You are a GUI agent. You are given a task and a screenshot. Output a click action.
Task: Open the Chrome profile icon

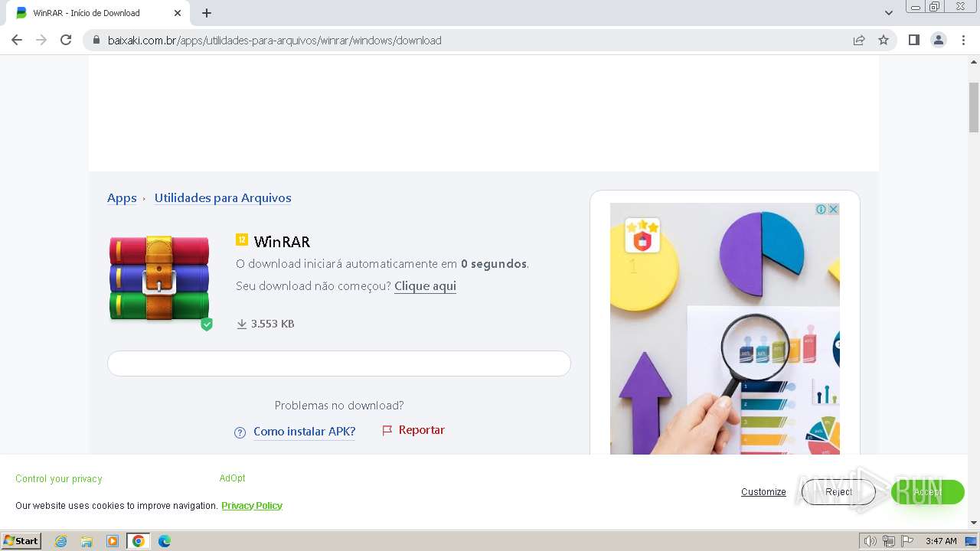point(939,40)
